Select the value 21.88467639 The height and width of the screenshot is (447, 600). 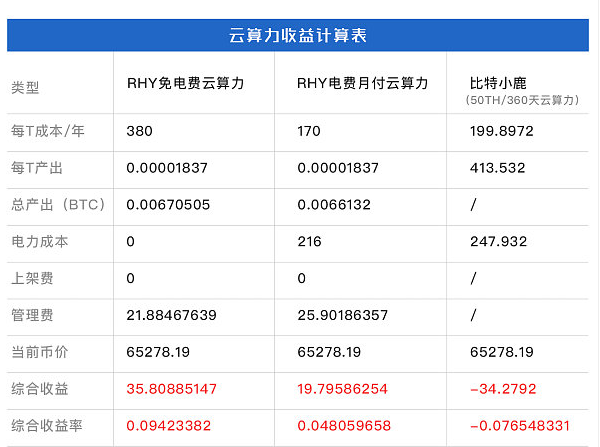coord(171,315)
